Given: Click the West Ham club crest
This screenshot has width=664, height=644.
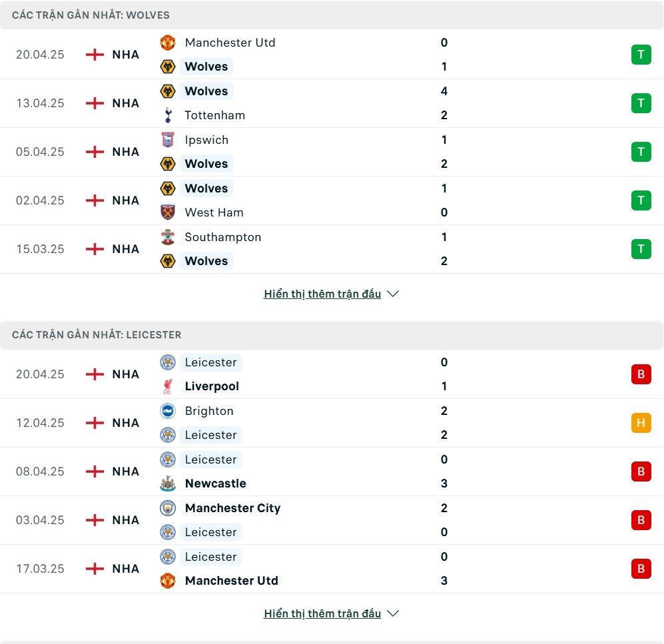Looking at the screenshot, I should click(x=168, y=212).
